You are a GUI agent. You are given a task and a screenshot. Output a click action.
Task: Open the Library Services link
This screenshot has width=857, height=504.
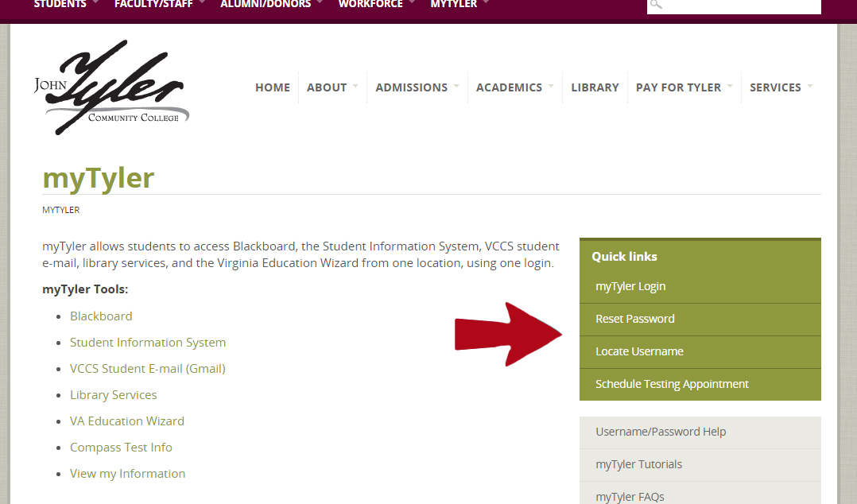point(113,394)
